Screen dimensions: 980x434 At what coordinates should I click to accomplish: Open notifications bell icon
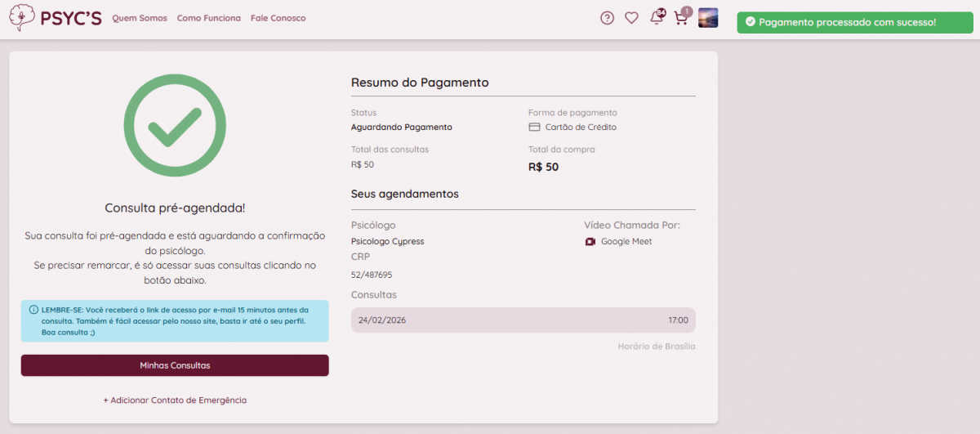click(657, 18)
